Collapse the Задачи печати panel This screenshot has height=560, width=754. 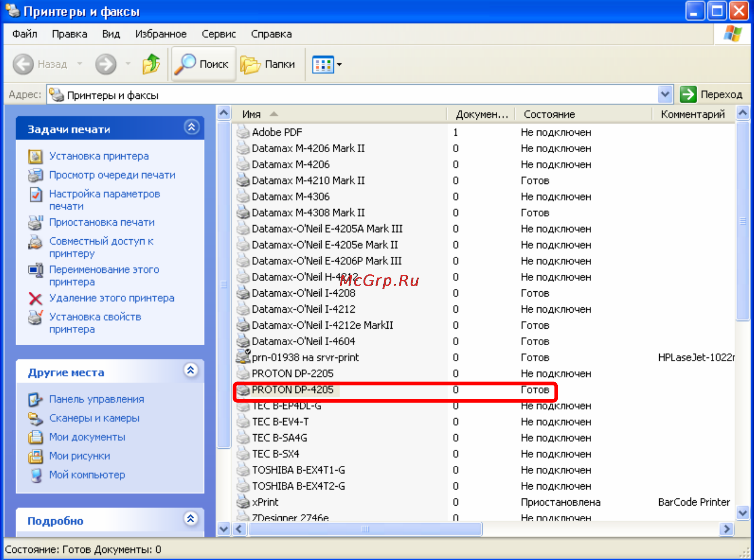pyautogui.click(x=192, y=128)
